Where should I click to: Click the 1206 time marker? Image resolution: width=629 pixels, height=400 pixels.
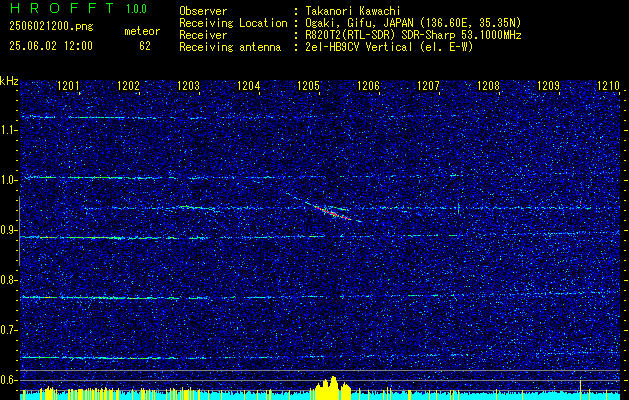point(368,85)
